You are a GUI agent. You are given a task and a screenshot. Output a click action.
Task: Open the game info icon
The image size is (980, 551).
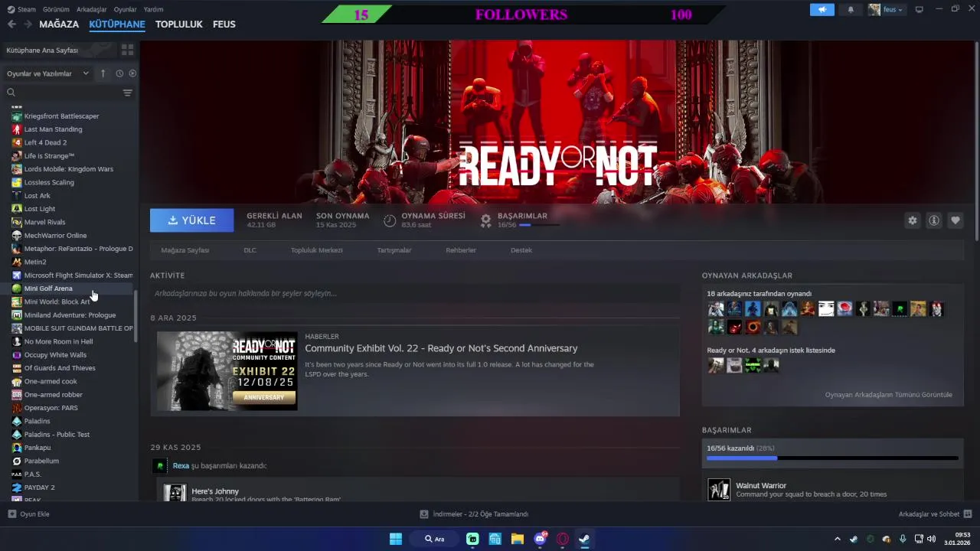(934, 220)
